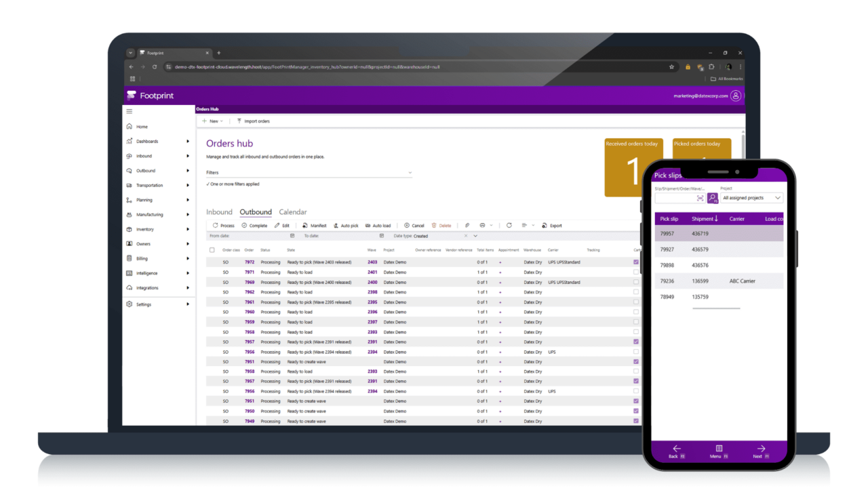Toggle the select-all checkbox in table header
Image resolution: width=868 pixels, height=488 pixels.
pos(212,250)
